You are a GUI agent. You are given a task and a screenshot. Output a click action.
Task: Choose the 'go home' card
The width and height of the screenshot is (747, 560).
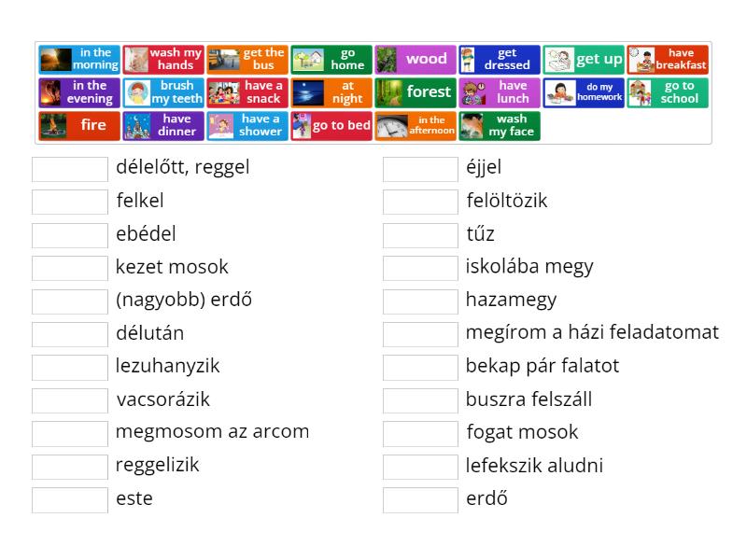tap(331, 60)
